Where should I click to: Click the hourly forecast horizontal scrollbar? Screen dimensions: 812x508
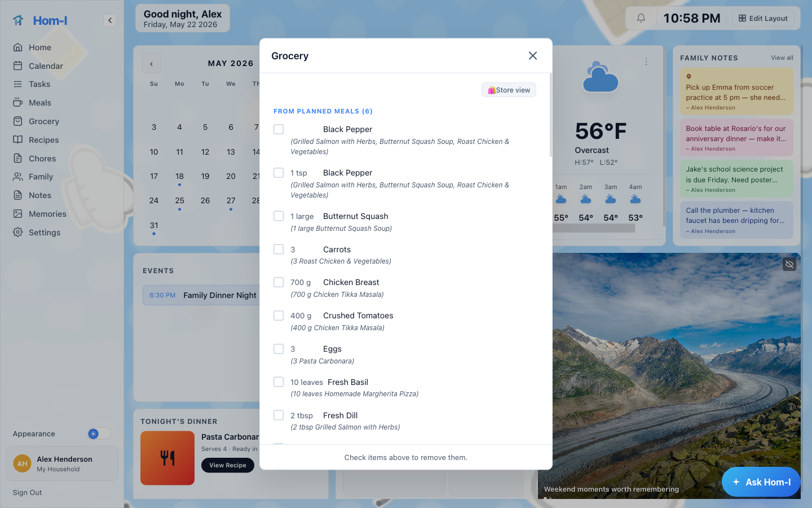click(x=594, y=229)
